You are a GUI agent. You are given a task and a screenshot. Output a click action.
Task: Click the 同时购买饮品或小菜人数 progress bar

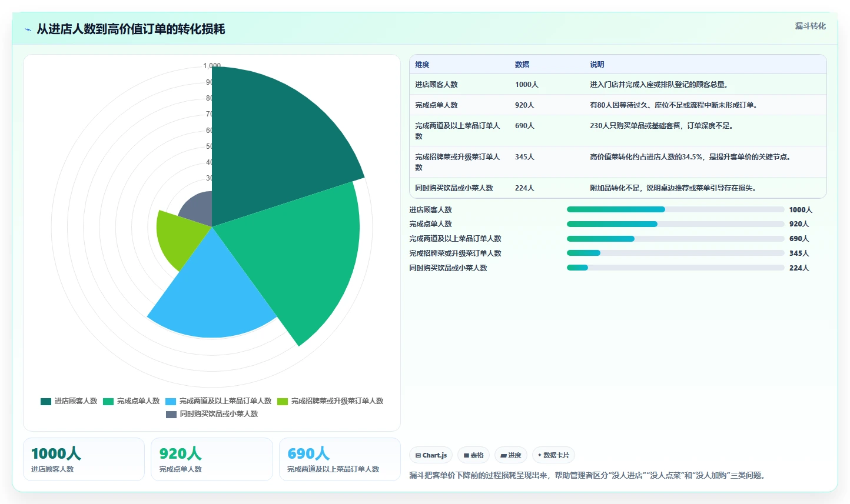pos(675,268)
